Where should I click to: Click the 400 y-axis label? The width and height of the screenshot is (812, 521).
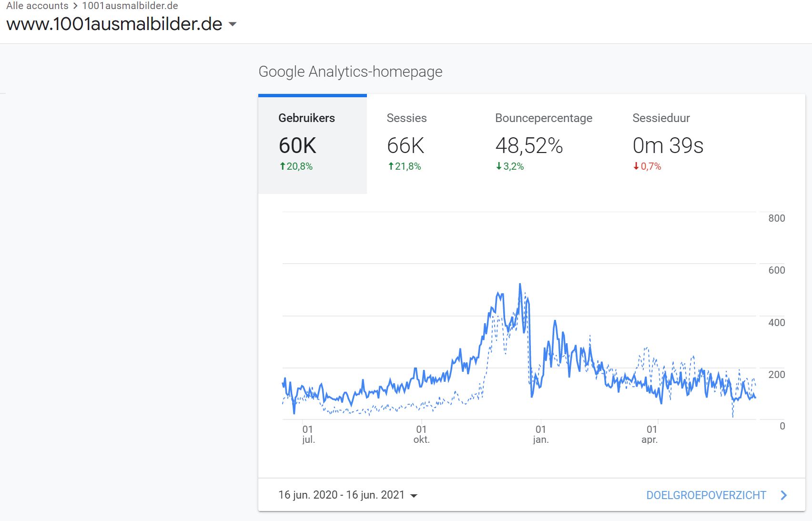[776, 323]
